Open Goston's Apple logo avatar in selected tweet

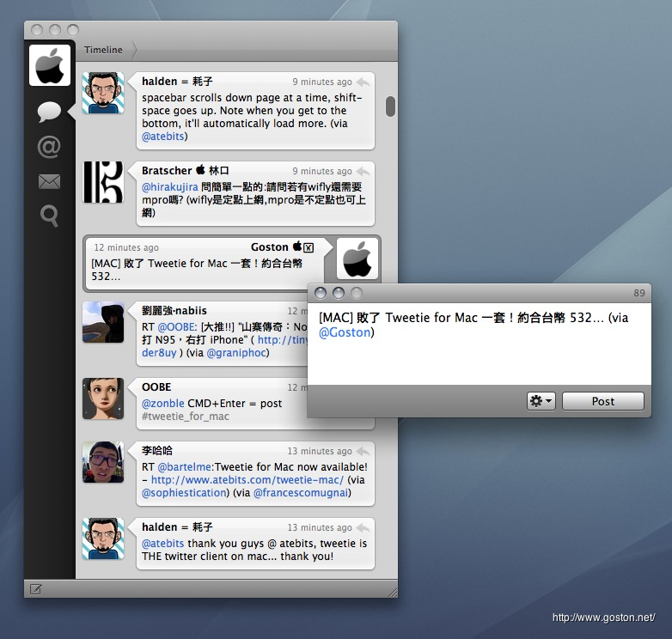pyautogui.click(x=357, y=259)
